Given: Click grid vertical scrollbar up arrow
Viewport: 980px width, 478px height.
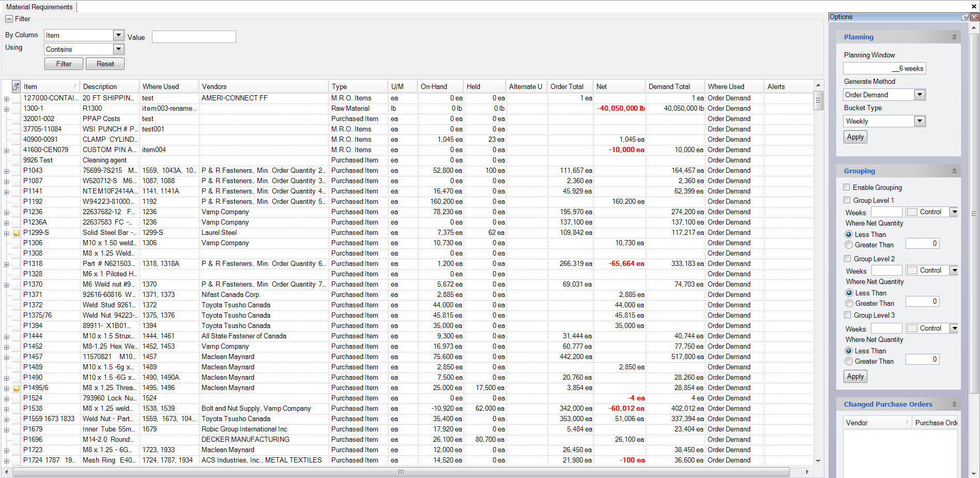Looking at the screenshot, I should [818, 85].
